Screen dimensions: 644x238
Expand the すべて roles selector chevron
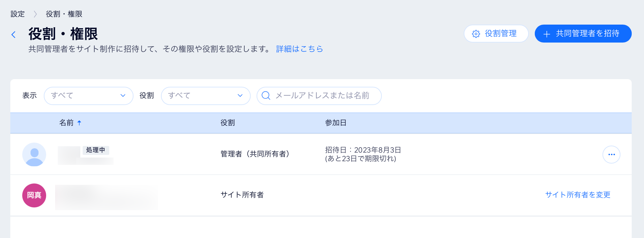[240, 96]
